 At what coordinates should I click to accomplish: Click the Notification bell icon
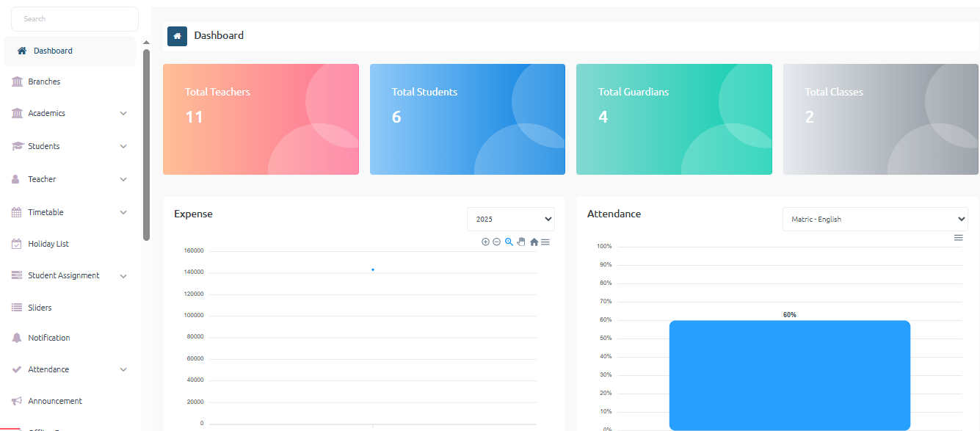tap(17, 338)
